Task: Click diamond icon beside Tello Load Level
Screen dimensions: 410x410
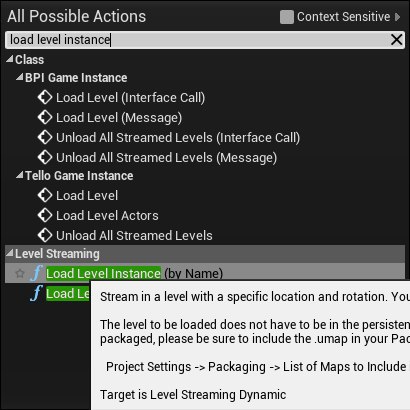Action: tap(45, 195)
